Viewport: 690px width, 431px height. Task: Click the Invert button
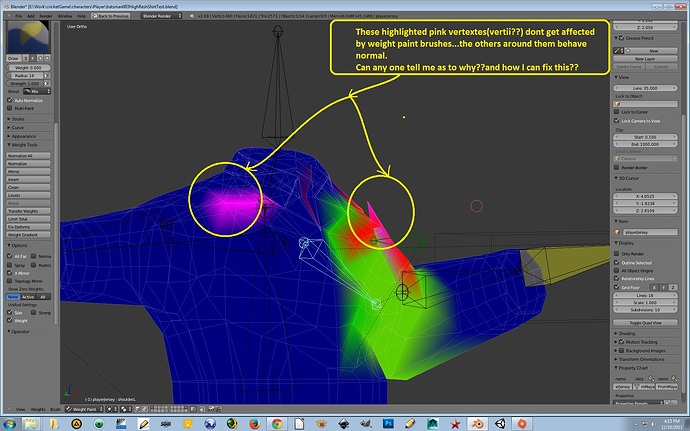28,180
